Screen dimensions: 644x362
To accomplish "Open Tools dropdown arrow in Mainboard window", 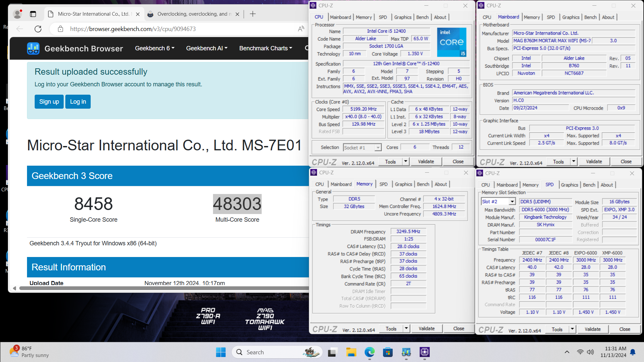I will tap(574, 161).
